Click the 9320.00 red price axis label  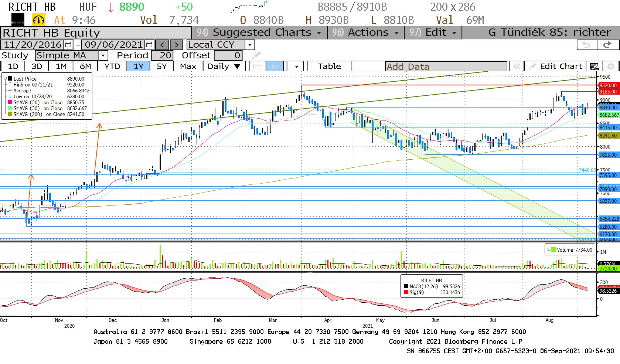[608, 85]
